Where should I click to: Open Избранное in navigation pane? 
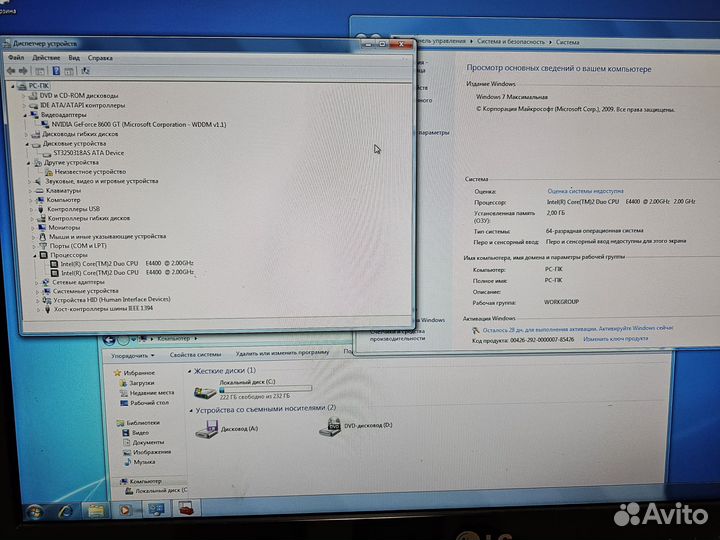[139, 373]
